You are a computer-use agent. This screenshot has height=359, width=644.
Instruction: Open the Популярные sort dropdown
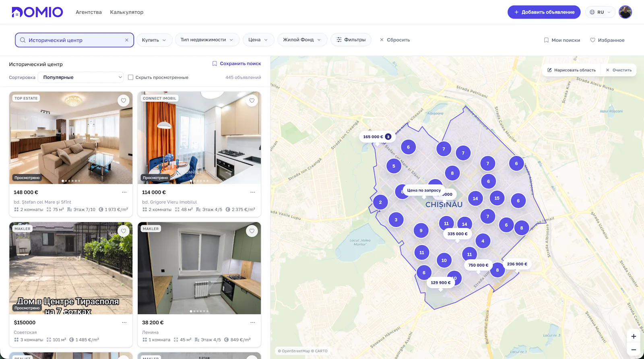[x=80, y=77]
